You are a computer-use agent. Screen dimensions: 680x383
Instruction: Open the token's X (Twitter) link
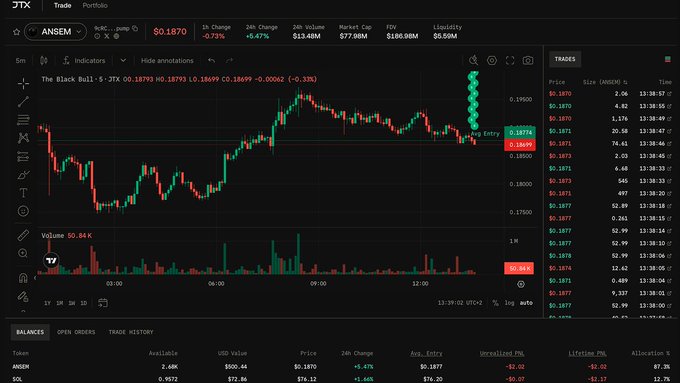click(107, 36)
